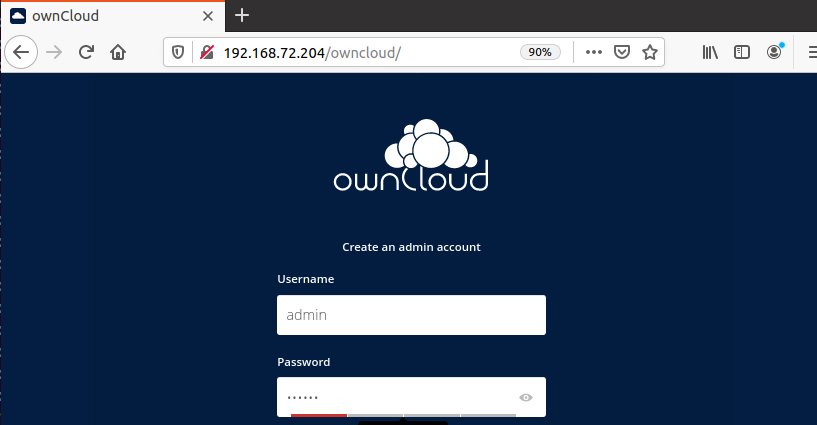This screenshot has height=425, width=817.
Task: Bookmark this page with the star
Action: 650,52
